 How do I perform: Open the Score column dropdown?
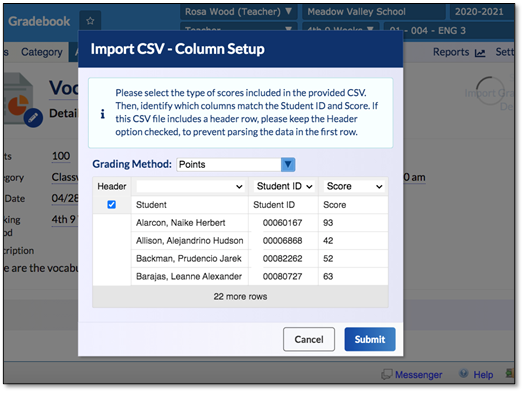(354, 186)
